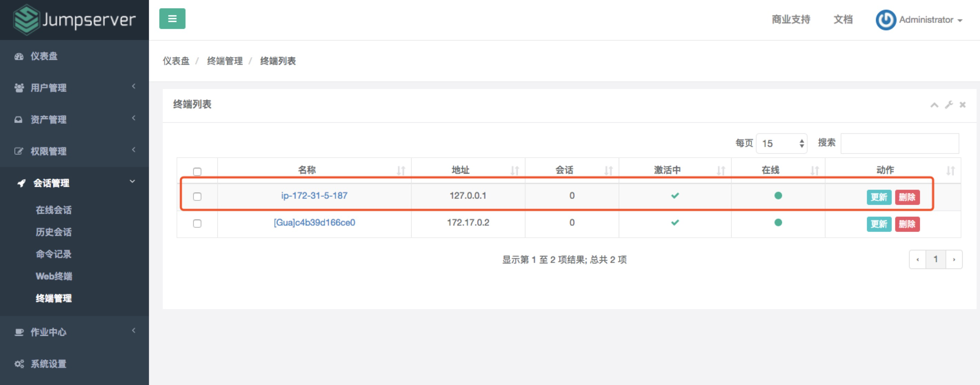This screenshot has height=385, width=980.
Task: Open the [Gua]c4b39d166ce0 terminal link
Action: click(314, 223)
